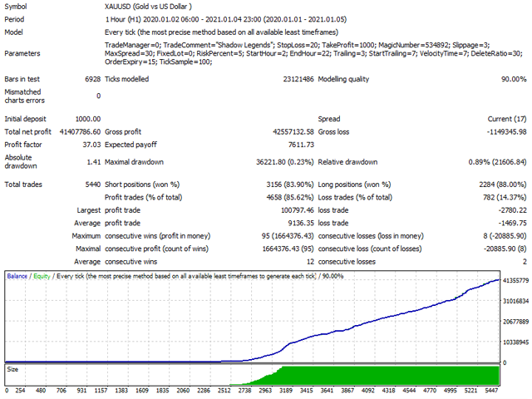Click the Relative drawdown value 0.89% (21606.84)
Image resolution: width=532 pixels, height=399 pixels.
[x=497, y=162]
